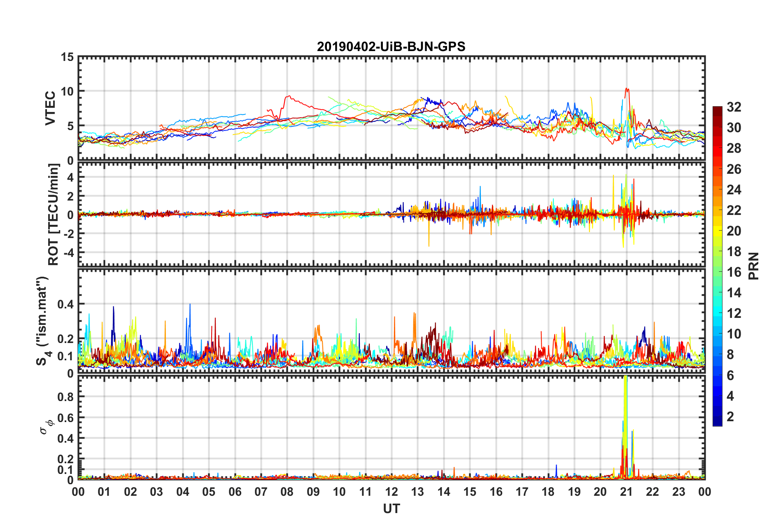Select the "VTEC" y-axis label
Image resolution: width=783 pixels, height=532 pixels.
[x=50, y=108]
